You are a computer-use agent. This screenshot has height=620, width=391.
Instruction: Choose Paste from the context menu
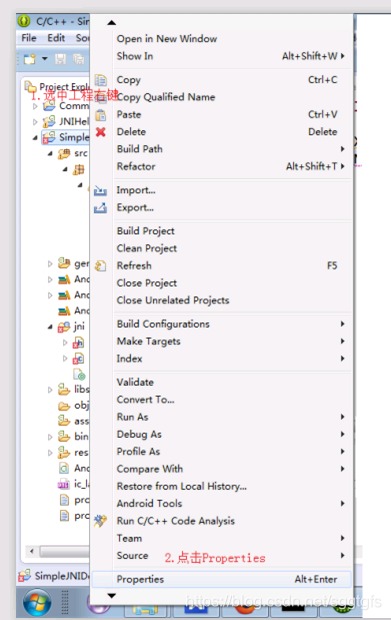click(x=222, y=115)
